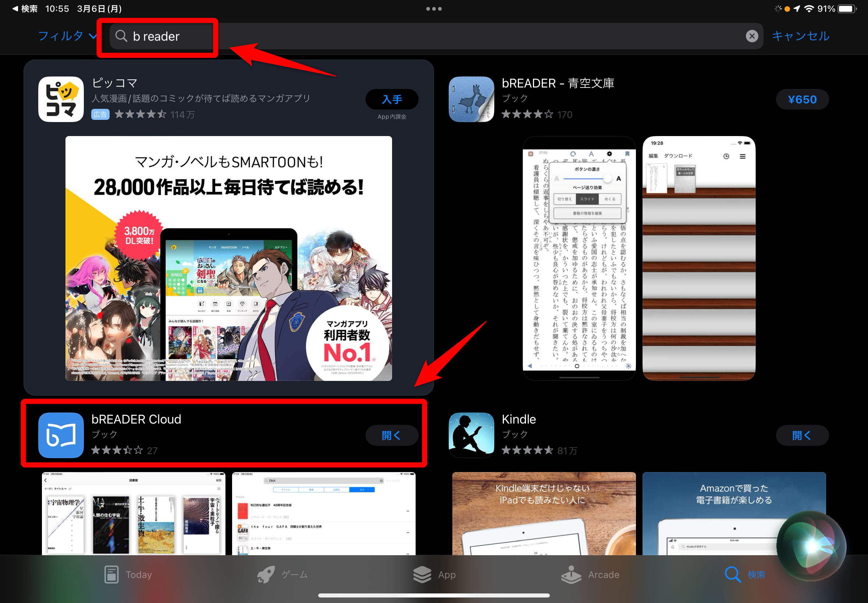The height and width of the screenshot is (603, 868).
Task: View Kindle iPad promo screenshot
Action: (x=544, y=513)
